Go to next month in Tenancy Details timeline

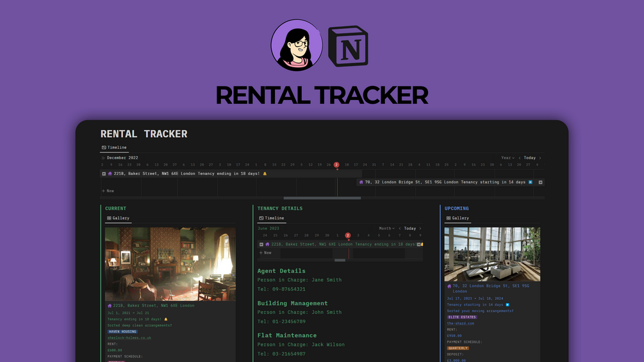(x=420, y=229)
